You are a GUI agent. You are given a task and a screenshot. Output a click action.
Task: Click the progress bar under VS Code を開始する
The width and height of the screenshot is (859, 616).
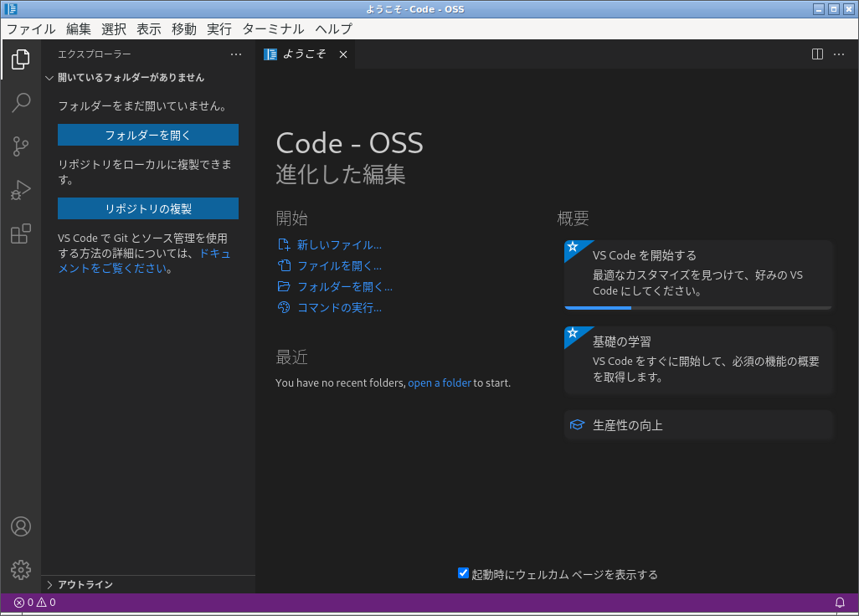(698, 308)
